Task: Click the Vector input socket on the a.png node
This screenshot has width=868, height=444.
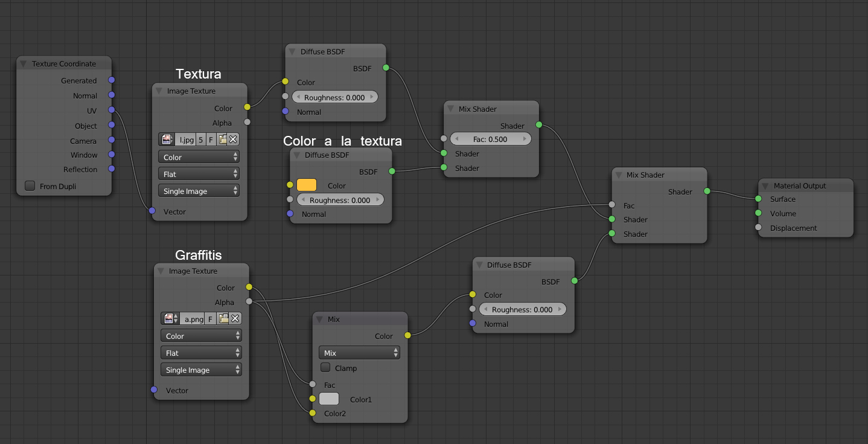Action: pyautogui.click(x=154, y=390)
